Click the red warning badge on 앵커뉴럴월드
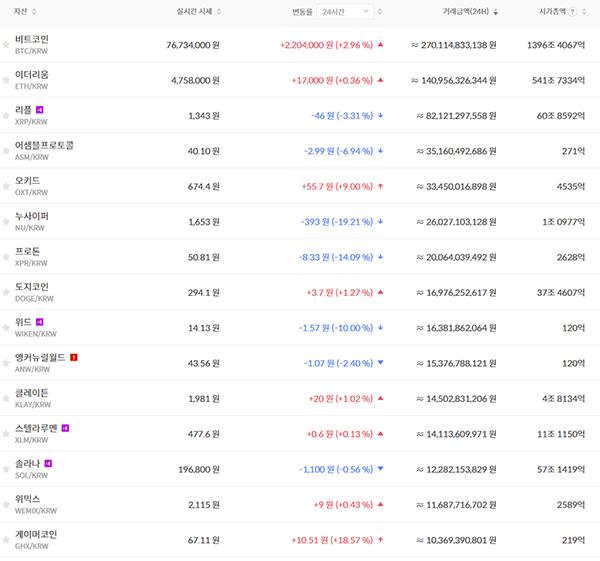 click(x=74, y=357)
